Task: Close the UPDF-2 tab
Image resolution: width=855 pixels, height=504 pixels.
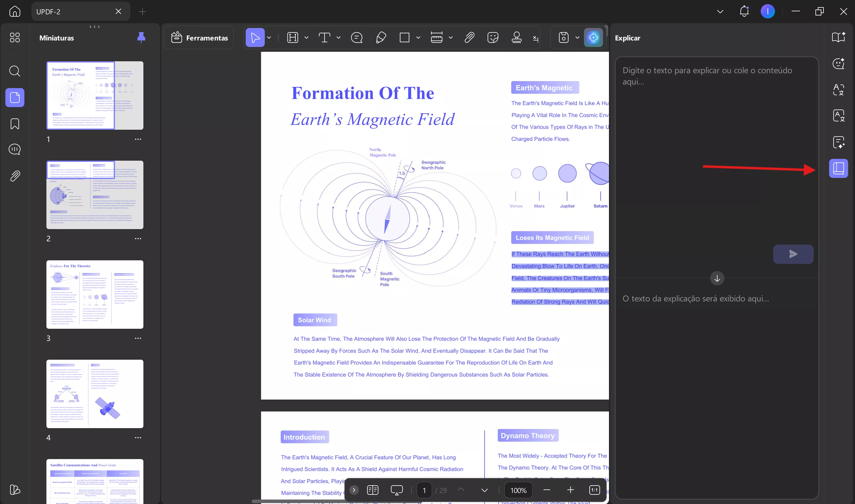Action: [118, 12]
